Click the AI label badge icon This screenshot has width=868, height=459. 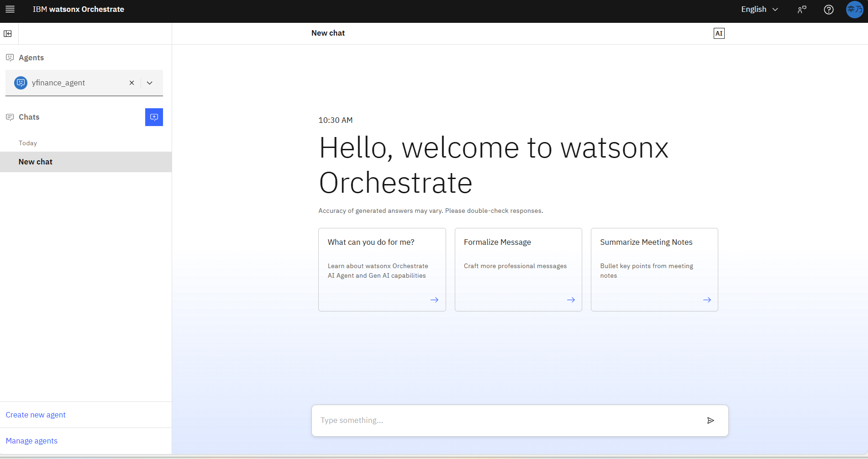719,33
